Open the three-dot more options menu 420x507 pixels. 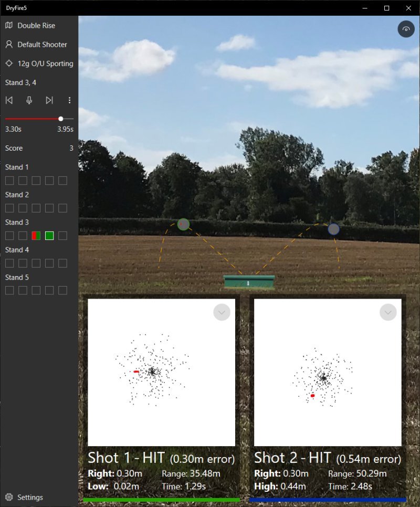pos(69,100)
